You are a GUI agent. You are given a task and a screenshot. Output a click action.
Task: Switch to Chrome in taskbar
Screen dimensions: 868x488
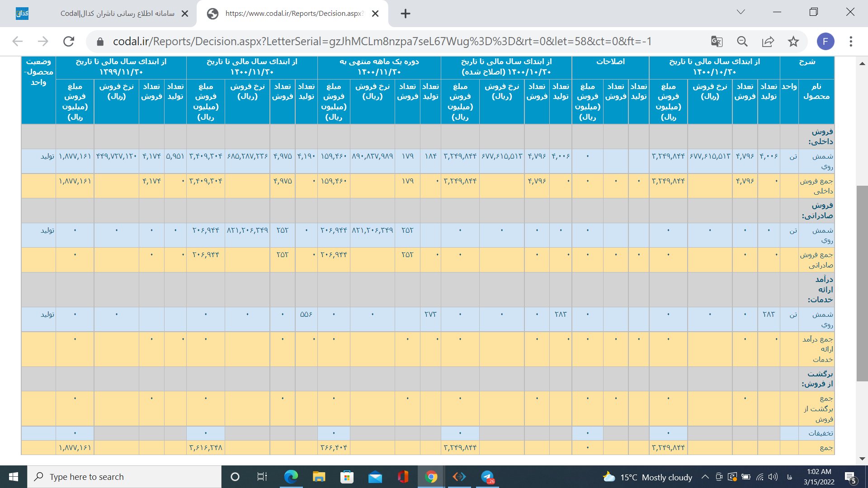(431, 477)
